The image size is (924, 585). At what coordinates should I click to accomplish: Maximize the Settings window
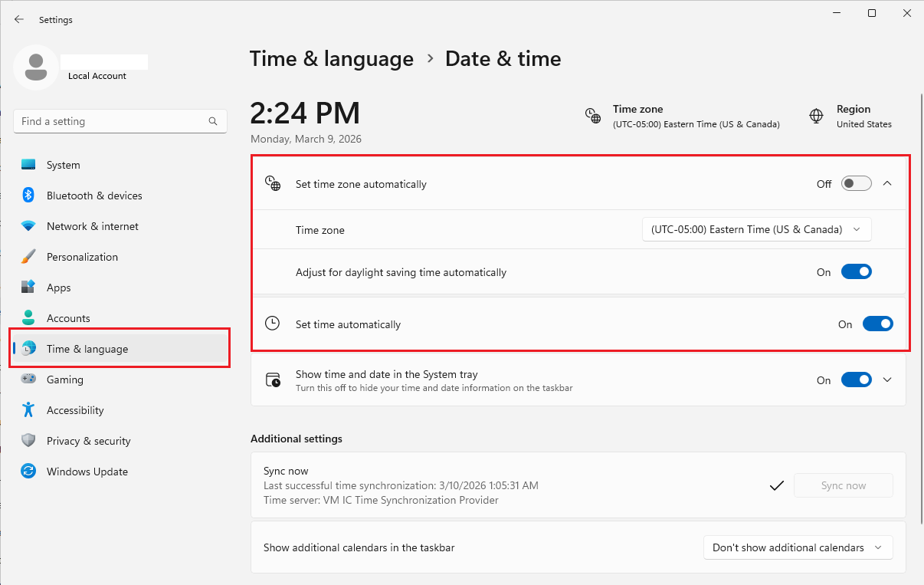click(x=871, y=13)
